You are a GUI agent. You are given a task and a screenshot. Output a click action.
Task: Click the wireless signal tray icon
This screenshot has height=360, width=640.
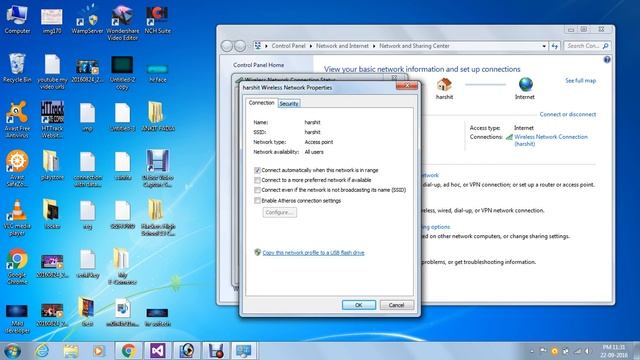[x=577, y=351]
